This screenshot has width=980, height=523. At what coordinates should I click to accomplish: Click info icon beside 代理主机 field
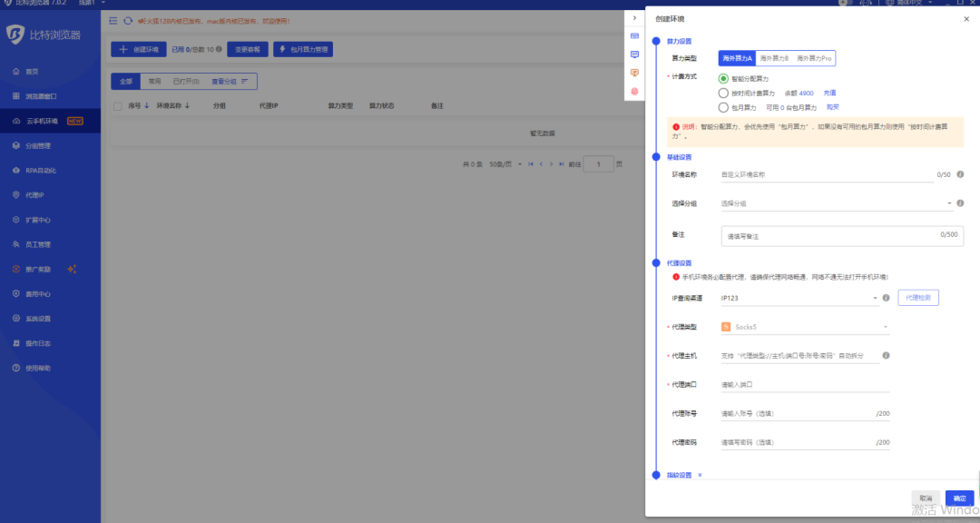[886, 355]
